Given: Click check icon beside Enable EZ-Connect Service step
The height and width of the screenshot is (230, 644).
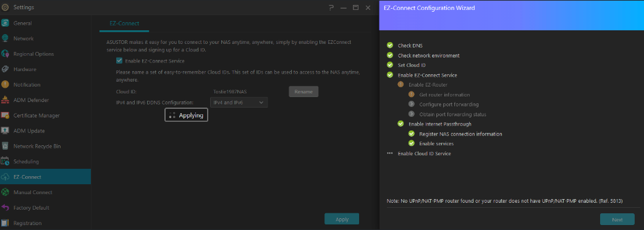Looking at the screenshot, I should tap(390, 75).
